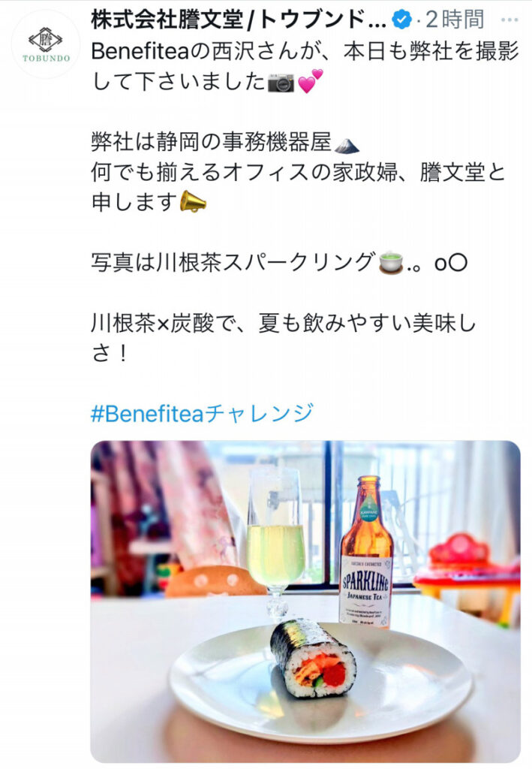Open the attached sparkling tea photo

(x=305, y=601)
